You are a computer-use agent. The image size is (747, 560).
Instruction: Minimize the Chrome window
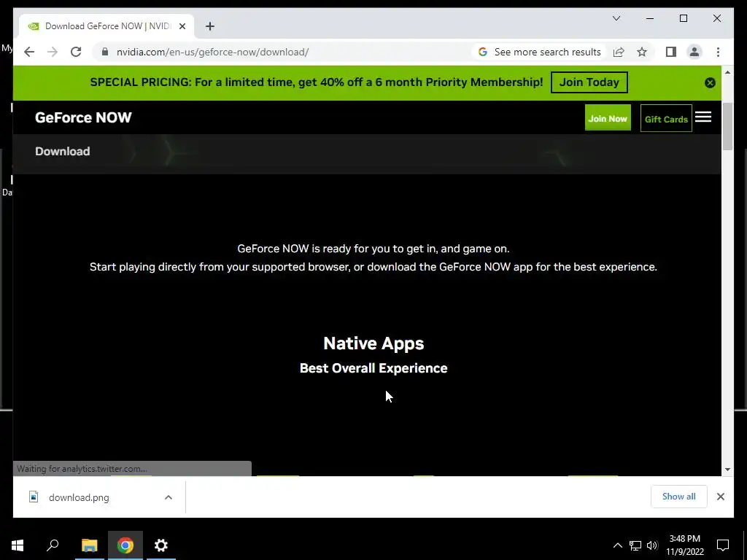point(650,18)
